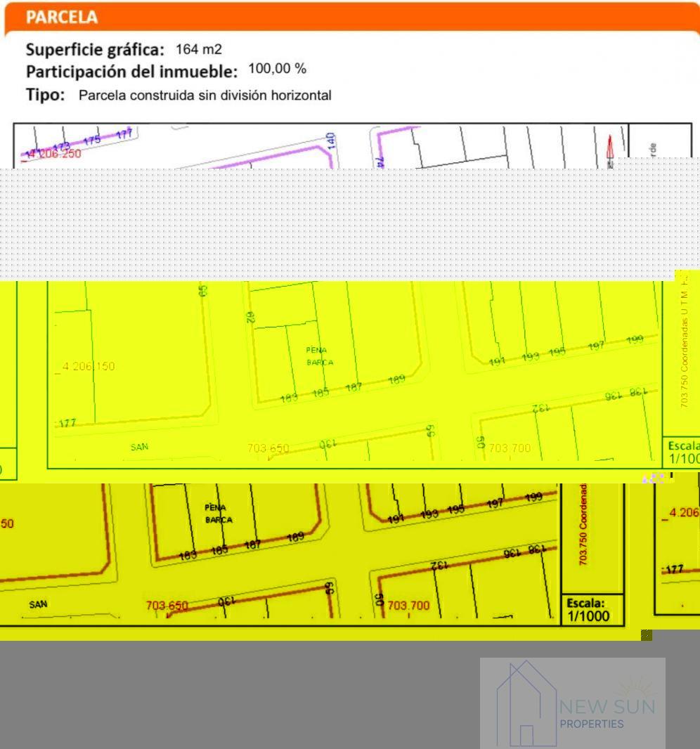
Task: Click the NEW SUN watermark text
Action: click(x=607, y=707)
